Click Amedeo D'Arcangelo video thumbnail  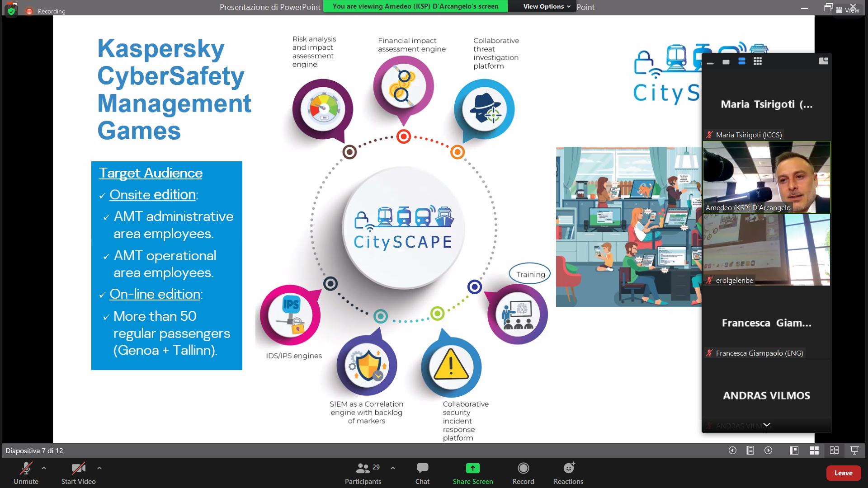click(x=766, y=177)
